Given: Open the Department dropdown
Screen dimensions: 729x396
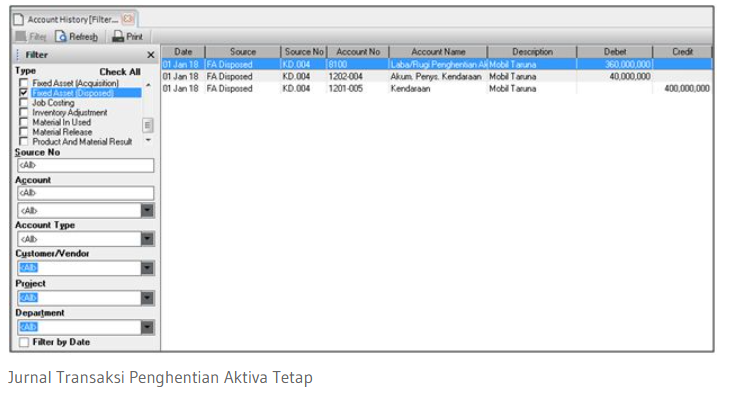Looking at the screenshot, I should click(x=147, y=327).
